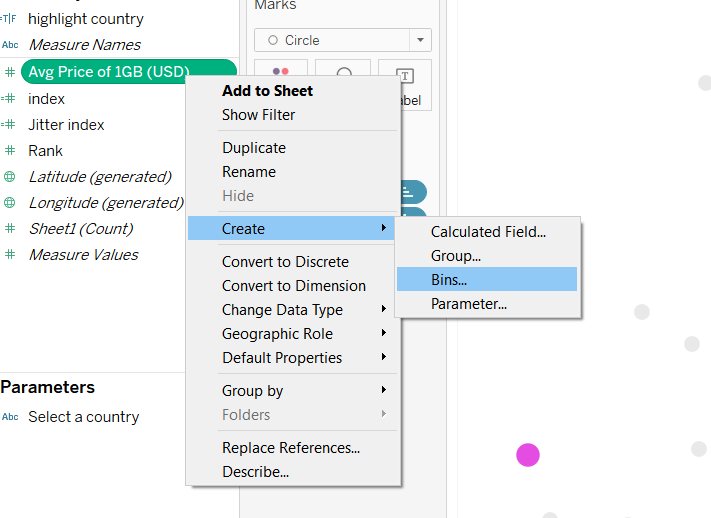Click the Color button on Marks card
The image size is (711, 518).
280,78
